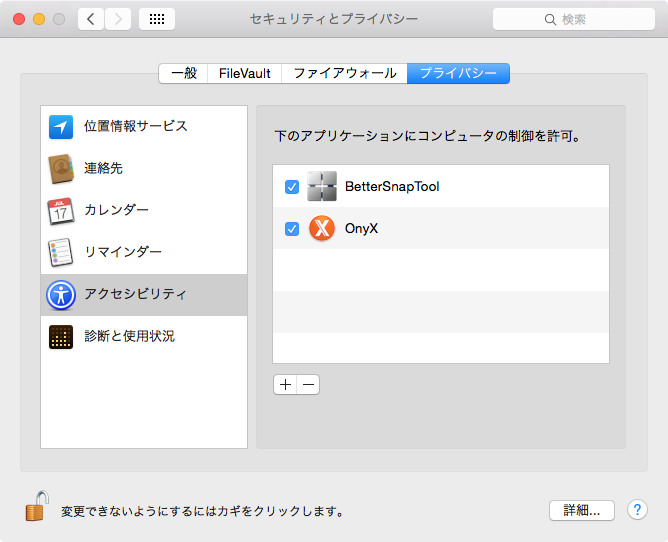Image resolution: width=668 pixels, height=542 pixels.
Task: Go forward with the right chevron
Action: click(x=118, y=19)
